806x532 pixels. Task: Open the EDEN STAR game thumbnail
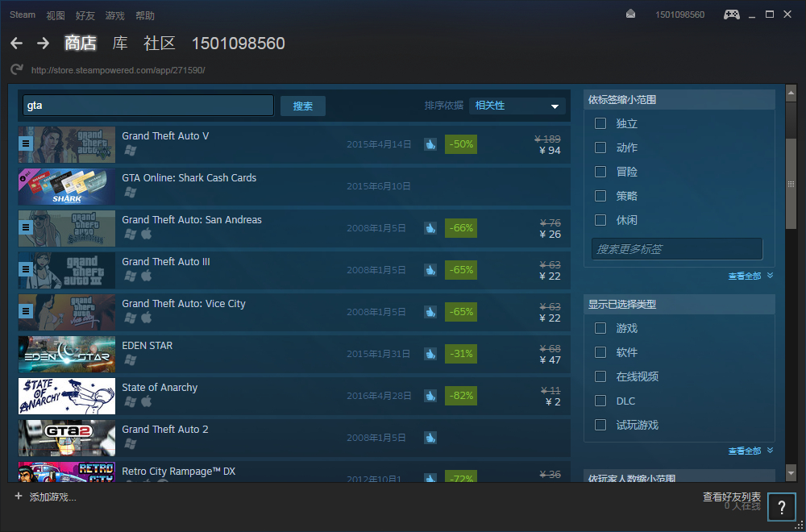pyautogui.click(x=67, y=354)
